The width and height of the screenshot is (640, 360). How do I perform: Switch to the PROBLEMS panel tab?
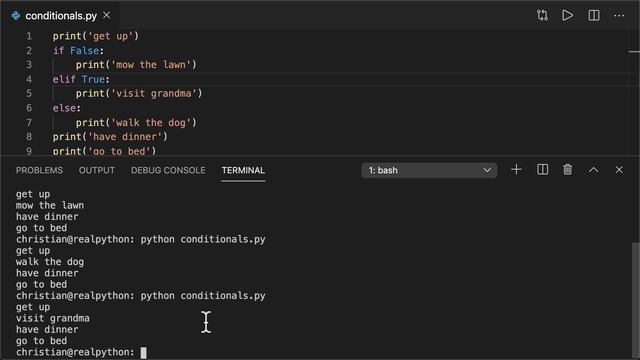(x=39, y=170)
